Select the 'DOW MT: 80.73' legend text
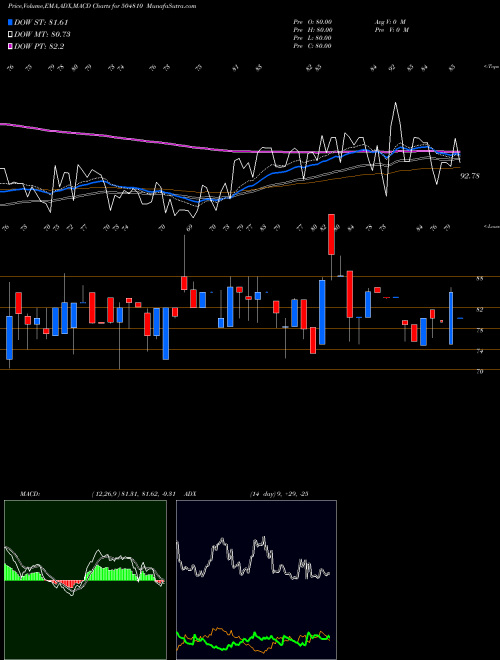 [x=42, y=35]
